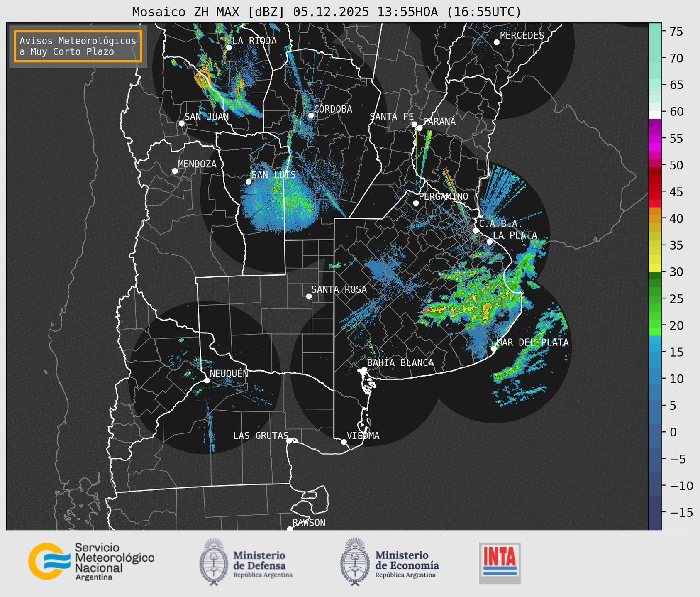
Task: Click the Bahía Blanca city marker dot
Action: click(364, 369)
